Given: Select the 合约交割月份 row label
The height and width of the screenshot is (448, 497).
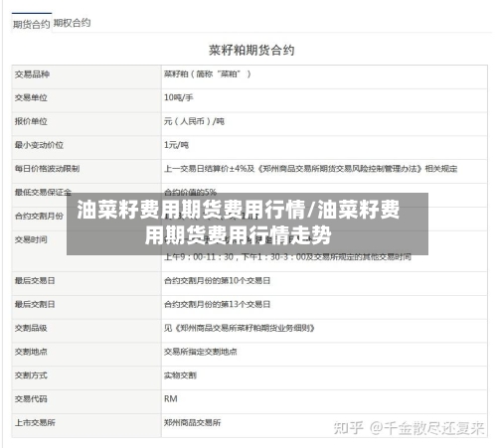Looking at the screenshot, I should click(x=39, y=216).
